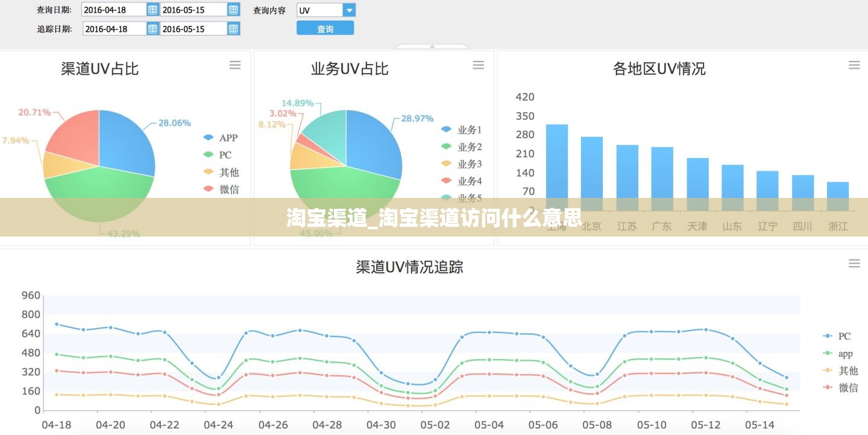Click the 各地区UV情况 chart title
The height and width of the screenshot is (435, 868).
(x=659, y=69)
